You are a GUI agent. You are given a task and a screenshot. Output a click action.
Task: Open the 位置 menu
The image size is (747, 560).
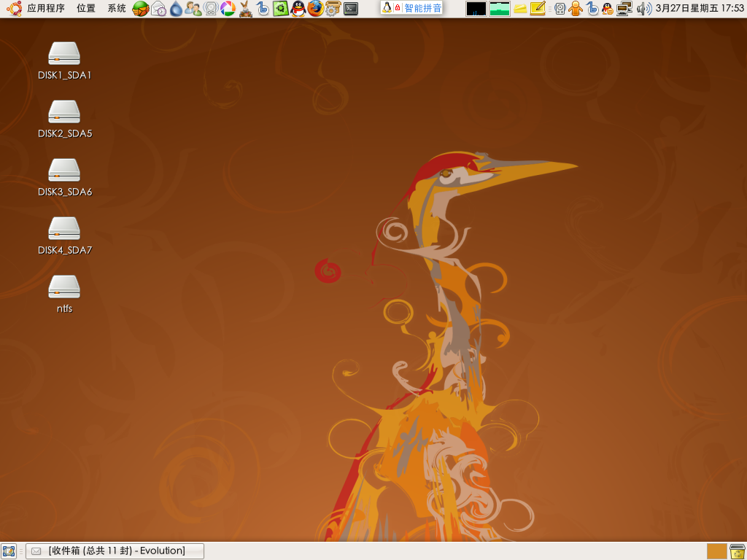coord(86,8)
